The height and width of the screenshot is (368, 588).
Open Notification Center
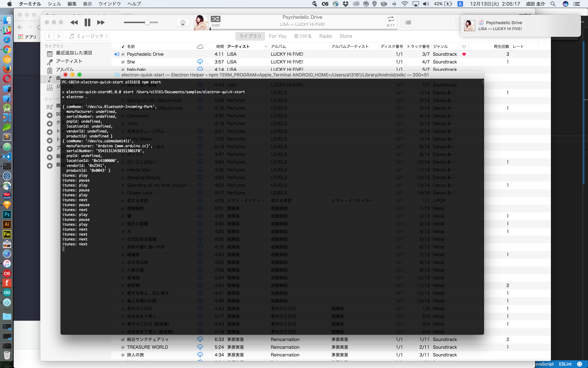click(577, 4)
